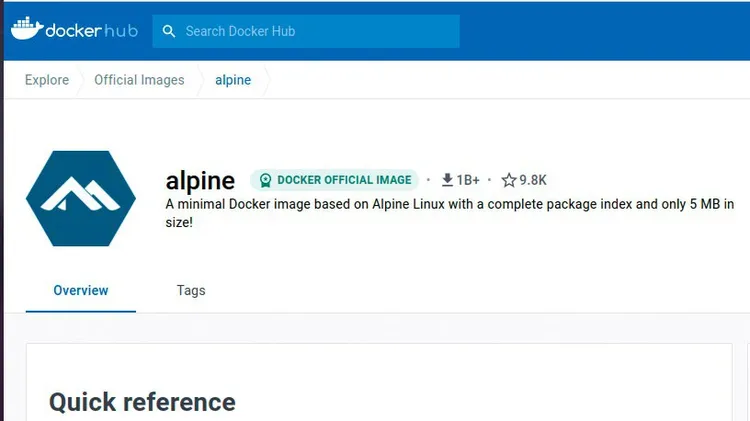Click the star rating icon
Screen dimensions: 750x421
[x=508, y=180]
